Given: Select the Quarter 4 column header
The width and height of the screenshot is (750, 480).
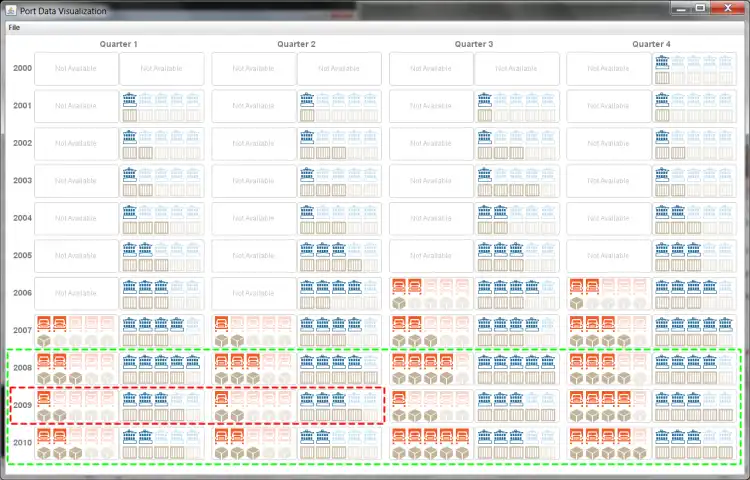Looking at the screenshot, I should coord(651,44).
